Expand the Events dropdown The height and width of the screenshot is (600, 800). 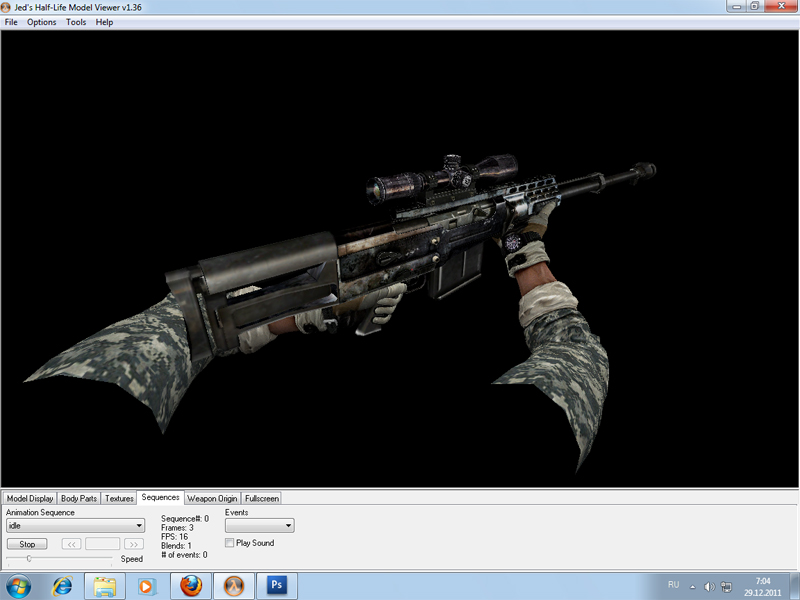(x=260, y=526)
